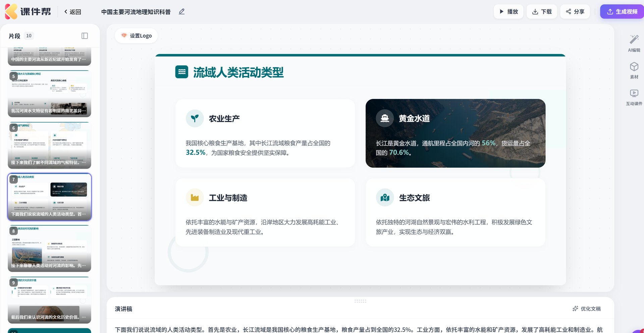Click the 32.5% figure in agriculture card

[196, 153]
